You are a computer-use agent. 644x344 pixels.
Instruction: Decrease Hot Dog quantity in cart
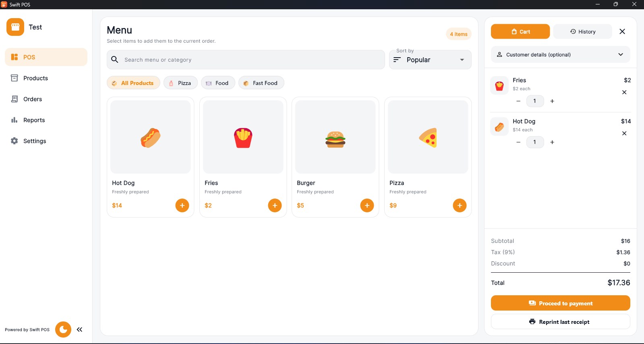pos(518,142)
